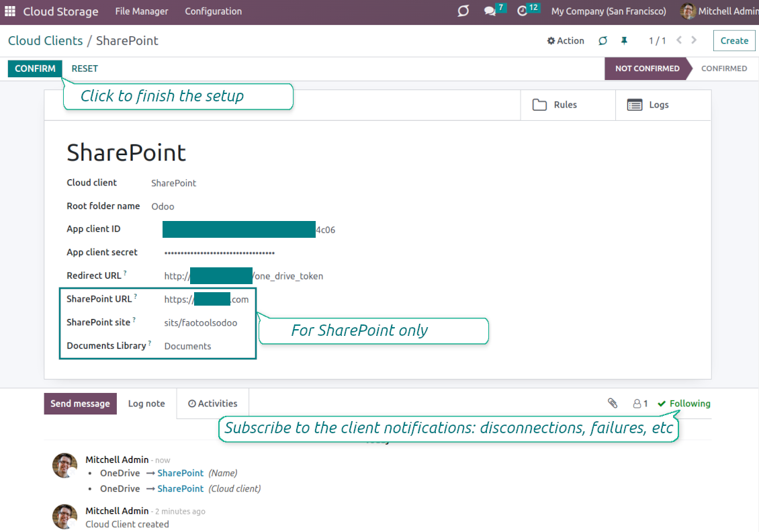The width and height of the screenshot is (759, 532).
Task: Click the SharePoint site help question mark
Action: [x=134, y=320]
